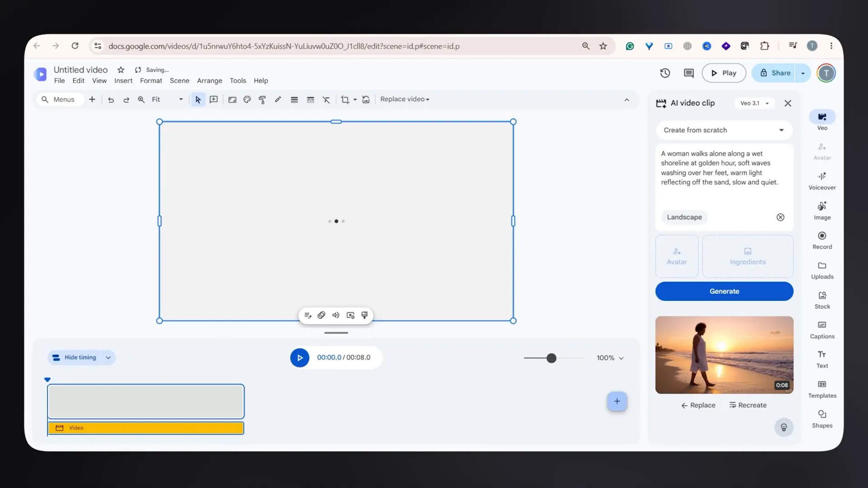Viewport: 868px width, 488px height.
Task: Activate the select arrow cursor tool
Action: point(198,99)
